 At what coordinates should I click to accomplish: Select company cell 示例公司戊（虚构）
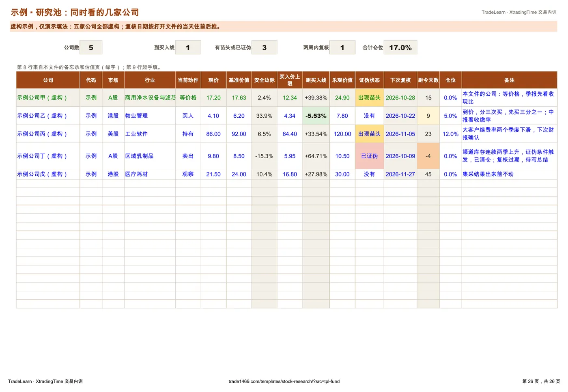pyautogui.click(x=48, y=174)
